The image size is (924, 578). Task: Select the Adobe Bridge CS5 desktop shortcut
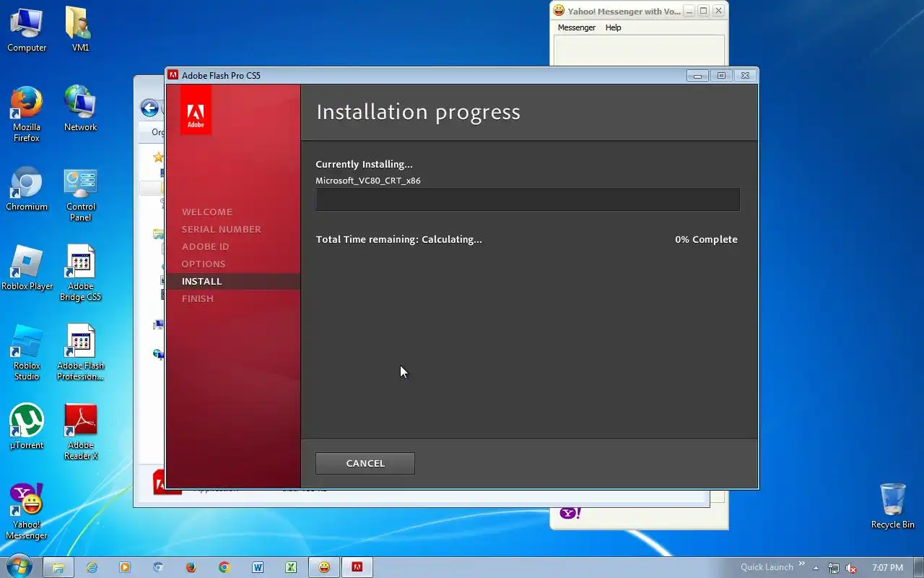80,273
